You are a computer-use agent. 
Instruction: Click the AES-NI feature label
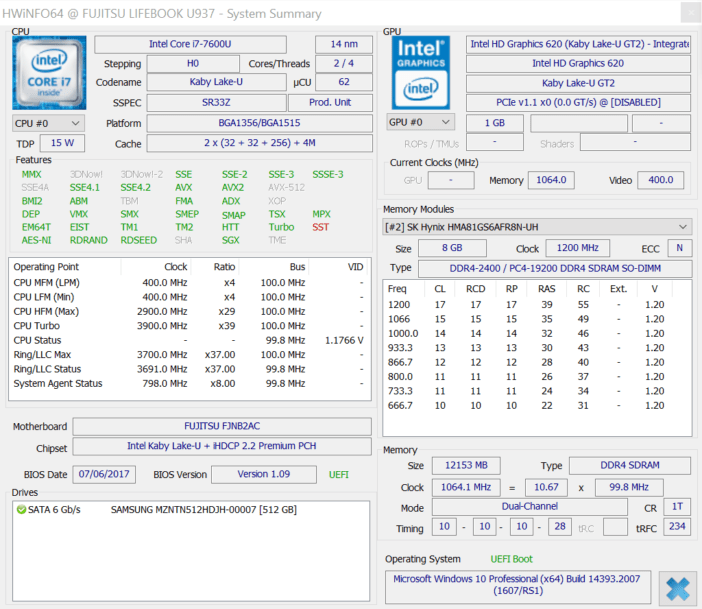[37, 240]
